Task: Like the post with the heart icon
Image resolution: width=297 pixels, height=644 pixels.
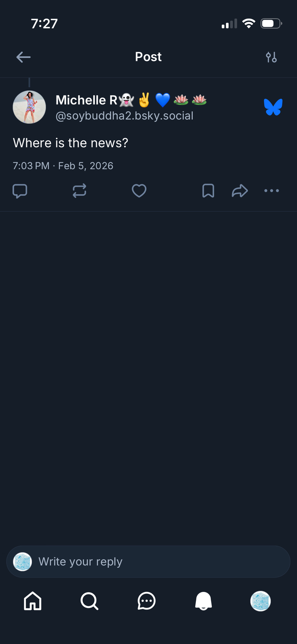Action: tap(139, 191)
